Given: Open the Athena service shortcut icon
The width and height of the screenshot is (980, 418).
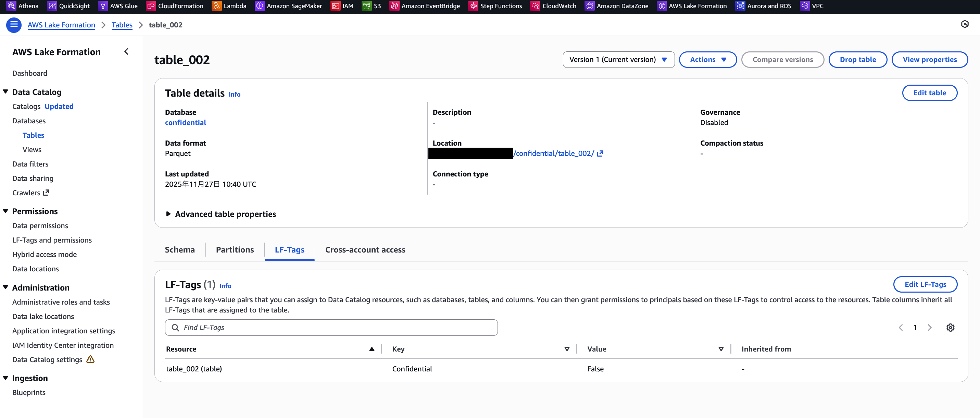Looking at the screenshot, I should click(12, 6).
